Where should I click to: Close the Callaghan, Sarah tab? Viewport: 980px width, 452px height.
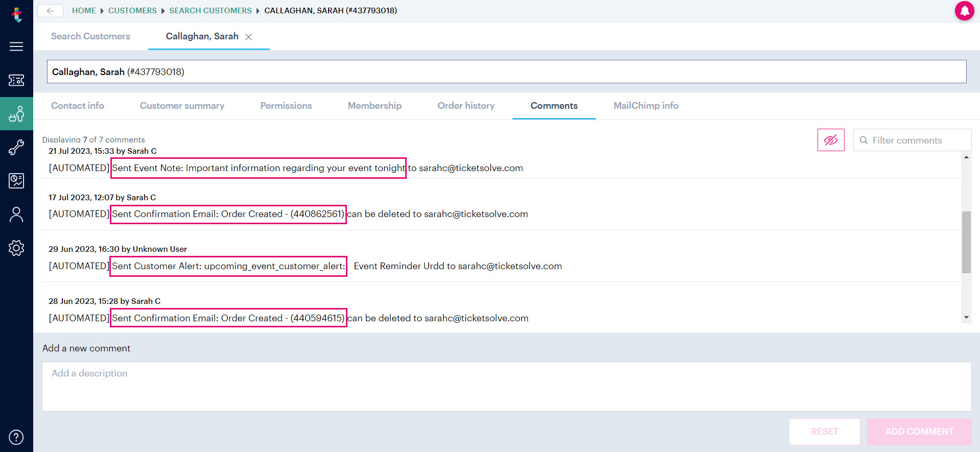[249, 37]
